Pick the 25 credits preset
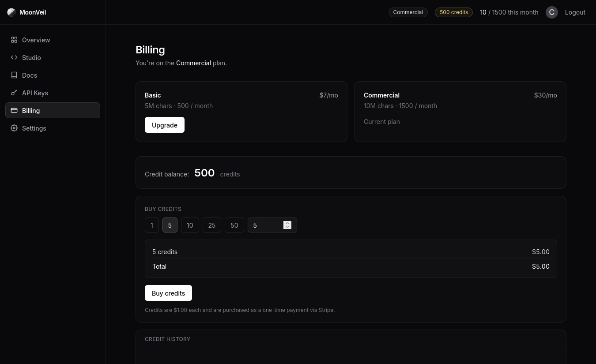The width and height of the screenshot is (596, 364). (212, 225)
